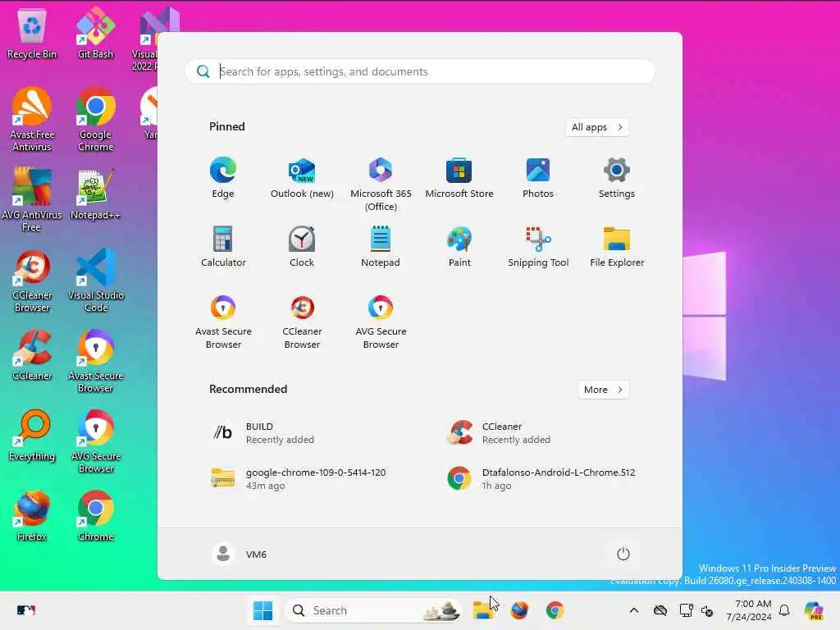Launch Avast Secure Browser in pinned apps
Viewport: 840px width, 630px height.
(x=223, y=322)
